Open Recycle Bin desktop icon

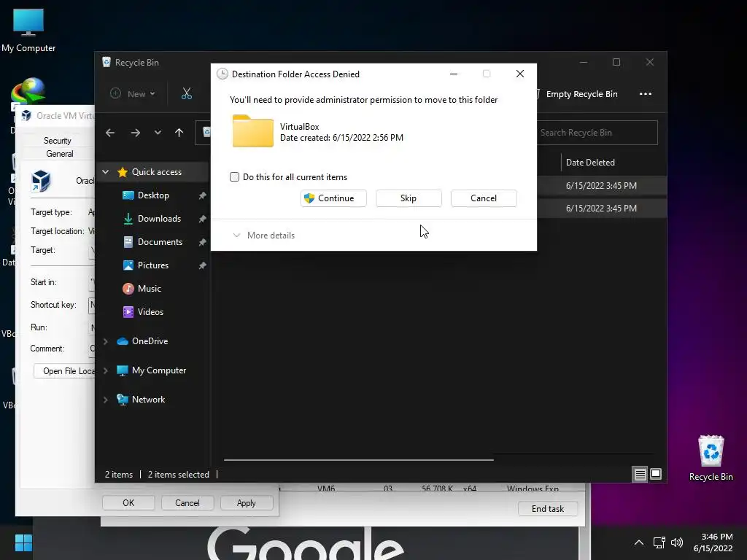(711, 458)
